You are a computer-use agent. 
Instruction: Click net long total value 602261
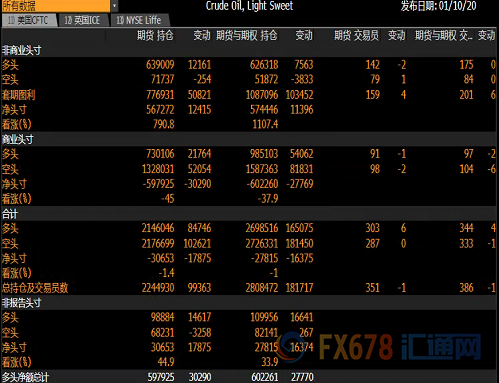pyautogui.click(x=265, y=377)
